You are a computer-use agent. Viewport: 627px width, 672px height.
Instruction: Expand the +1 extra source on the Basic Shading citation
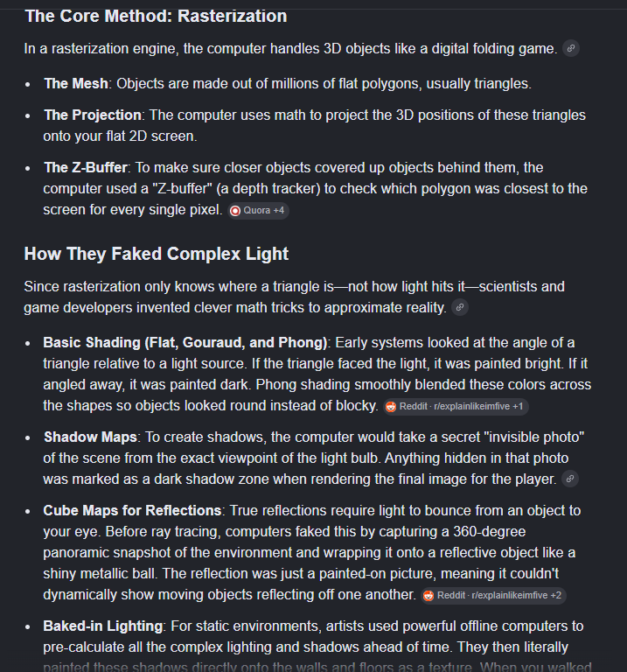518,406
